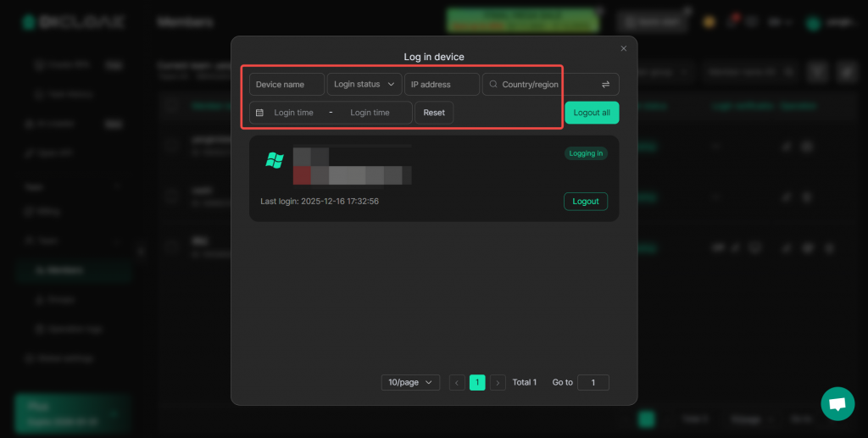Viewport: 868px width, 438px height.
Task: Click the Logging in status badge
Action: [586, 153]
